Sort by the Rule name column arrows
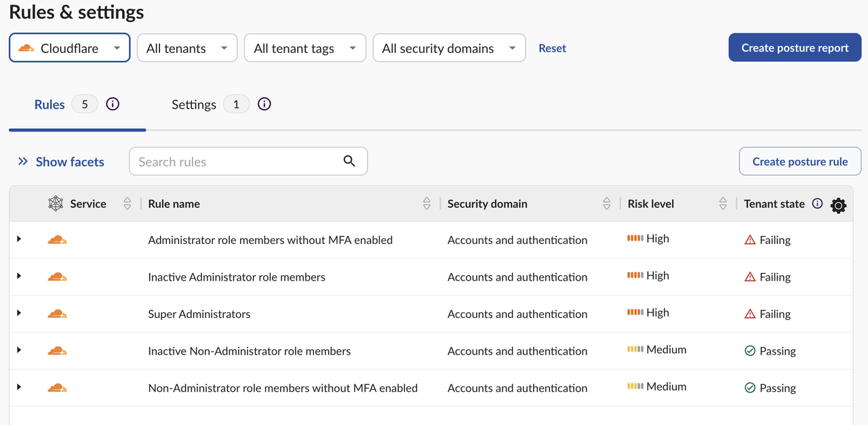868x425 pixels. coord(427,203)
